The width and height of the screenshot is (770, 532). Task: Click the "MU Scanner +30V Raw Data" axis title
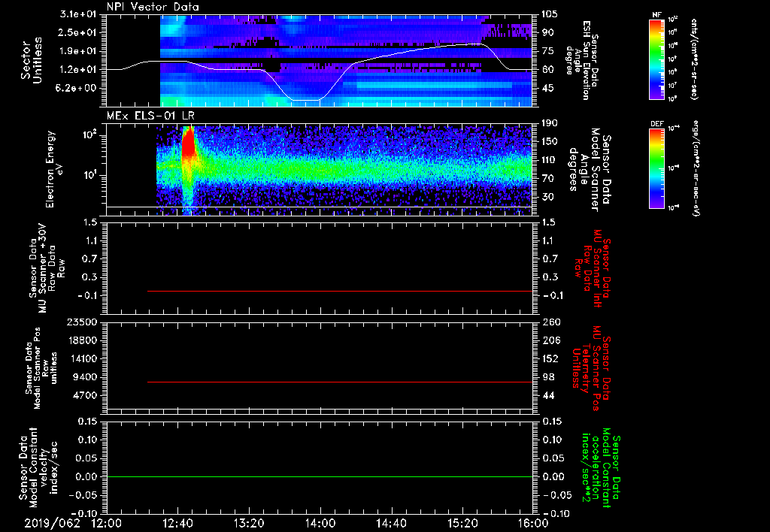(x=47, y=268)
